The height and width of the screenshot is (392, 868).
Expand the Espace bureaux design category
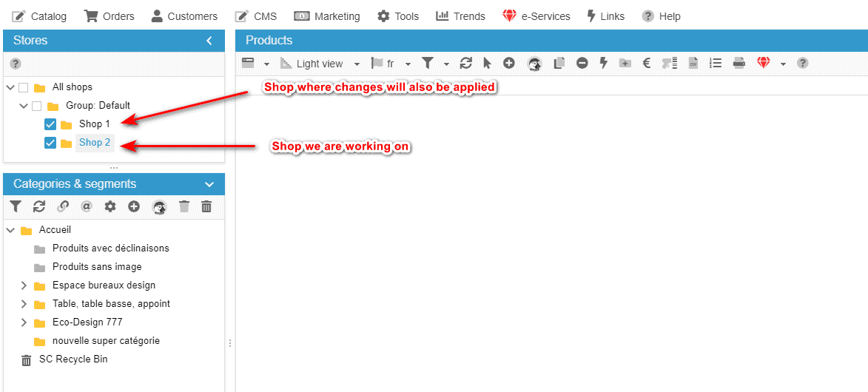23,285
